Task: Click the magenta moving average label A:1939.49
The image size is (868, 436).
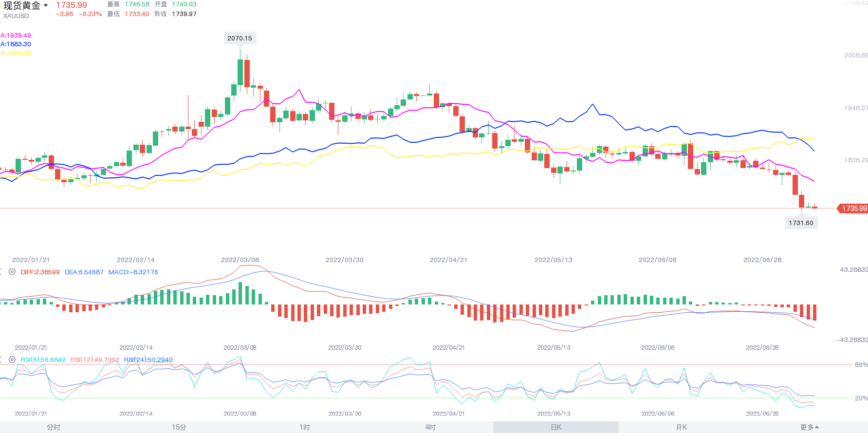Action: click(16, 36)
